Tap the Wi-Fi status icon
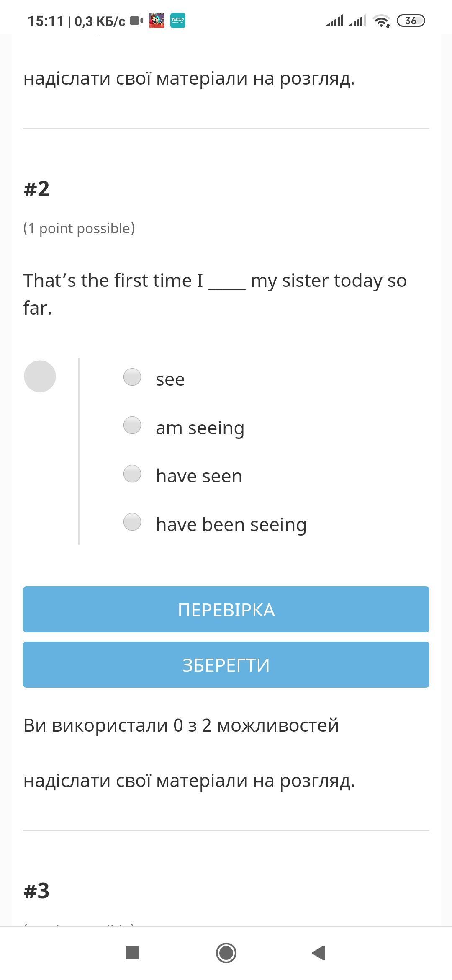 381,21
